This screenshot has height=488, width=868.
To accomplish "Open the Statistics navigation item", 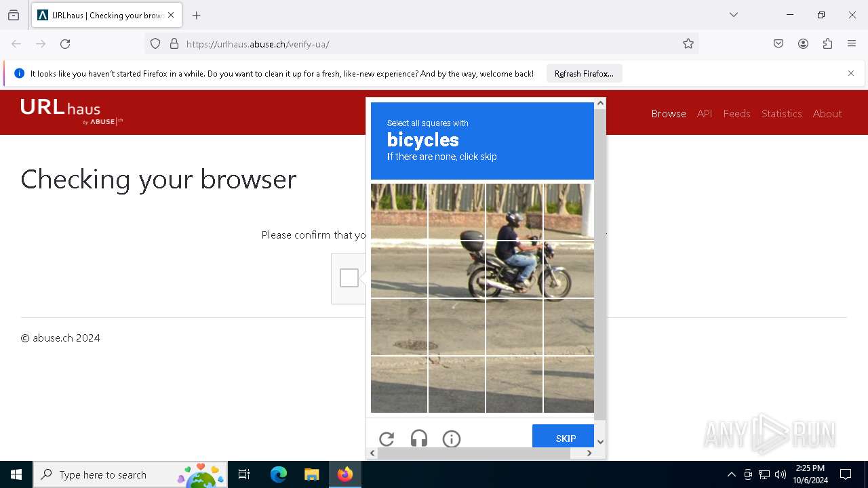I will coord(781,114).
